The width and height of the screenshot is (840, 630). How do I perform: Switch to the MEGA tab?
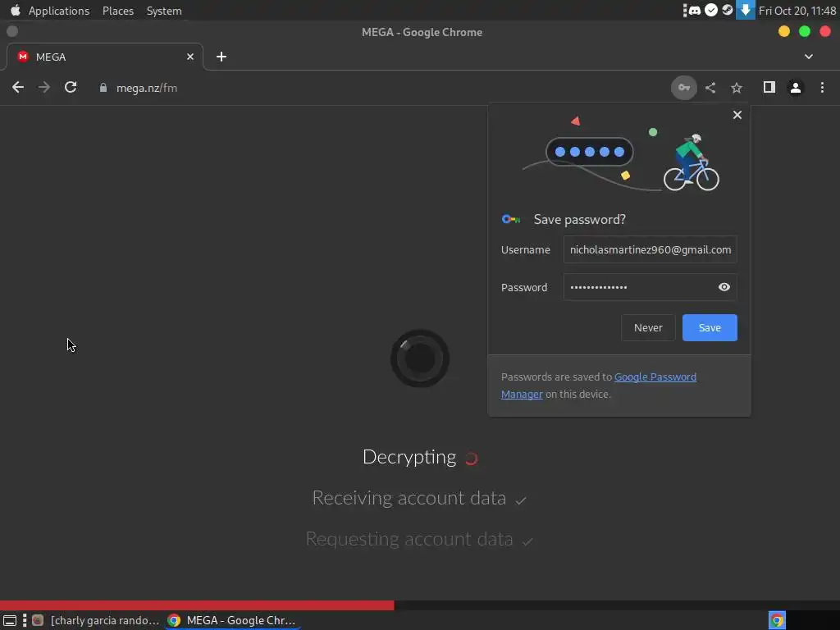pyautogui.click(x=104, y=57)
